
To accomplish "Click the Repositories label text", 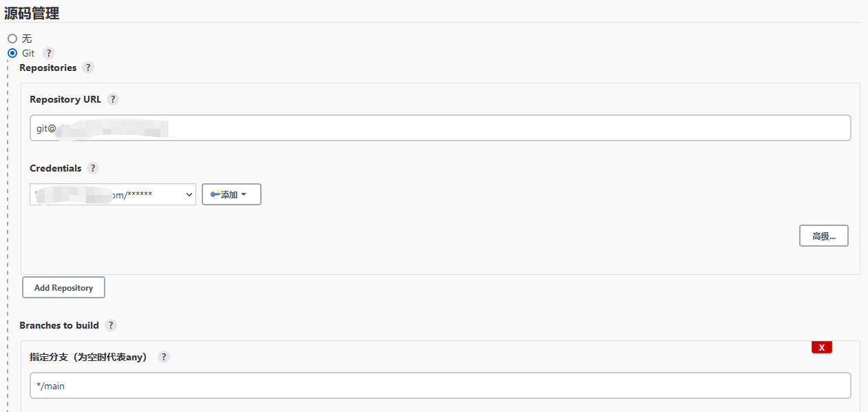I will coord(48,68).
